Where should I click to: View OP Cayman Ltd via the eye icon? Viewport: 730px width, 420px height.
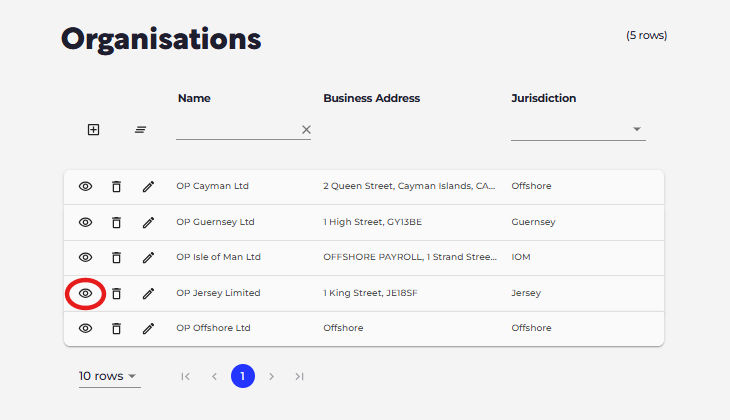pos(85,186)
